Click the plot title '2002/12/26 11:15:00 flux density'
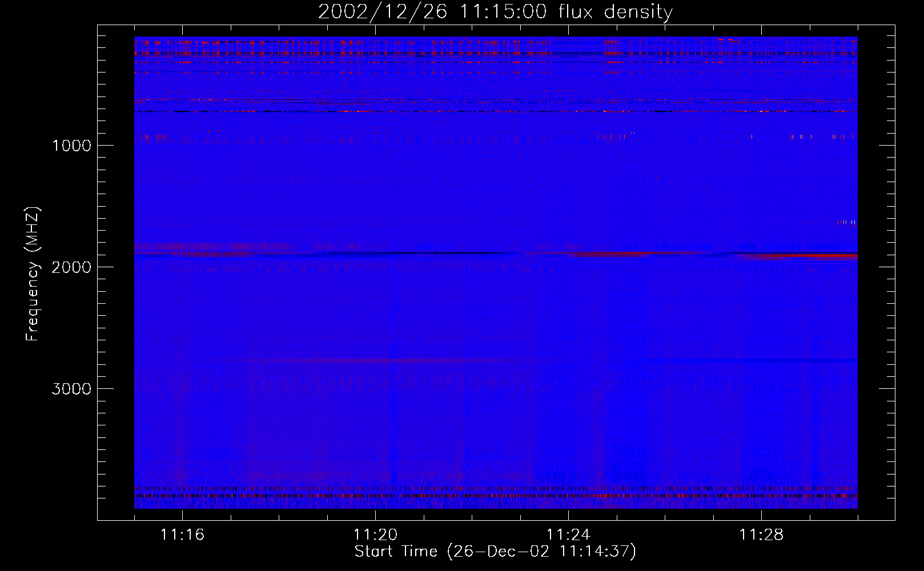 coord(495,11)
